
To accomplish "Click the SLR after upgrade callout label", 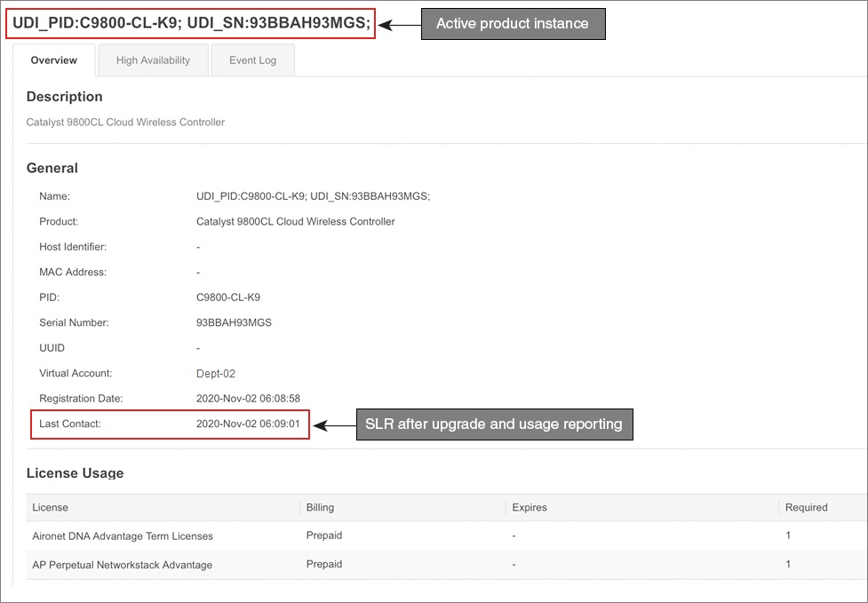I will pos(495,424).
